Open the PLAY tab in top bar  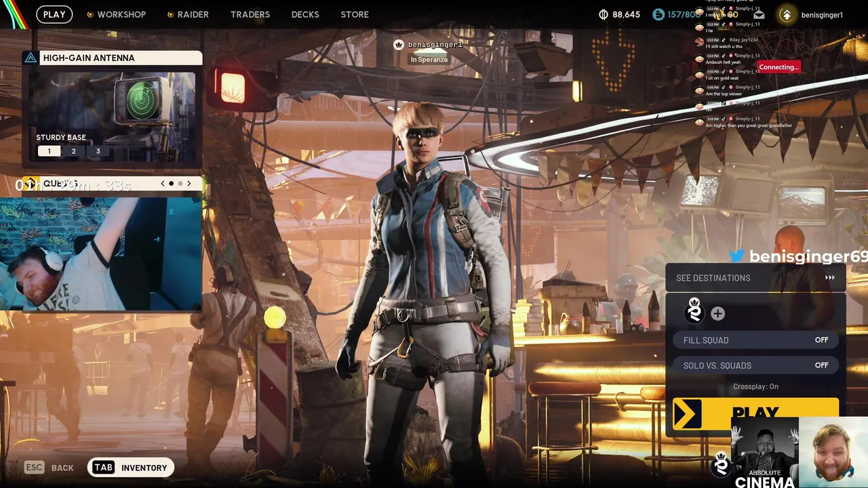(54, 14)
